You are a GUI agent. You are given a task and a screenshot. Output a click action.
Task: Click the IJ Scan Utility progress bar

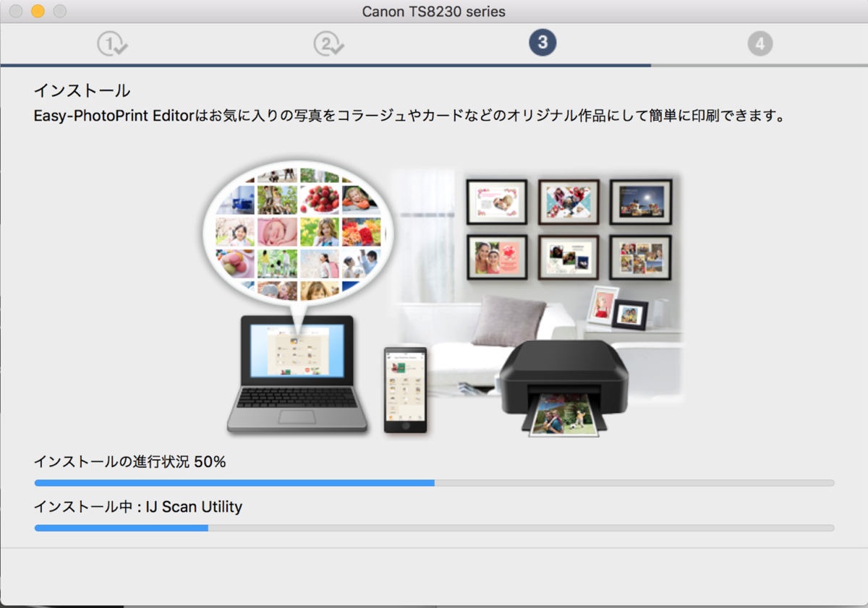coord(434,528)
